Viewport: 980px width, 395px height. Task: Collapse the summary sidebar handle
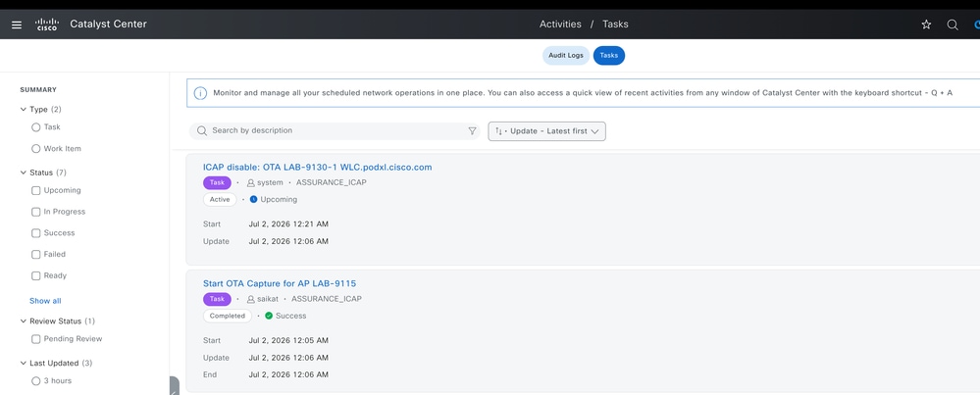(x=175, y=386)
